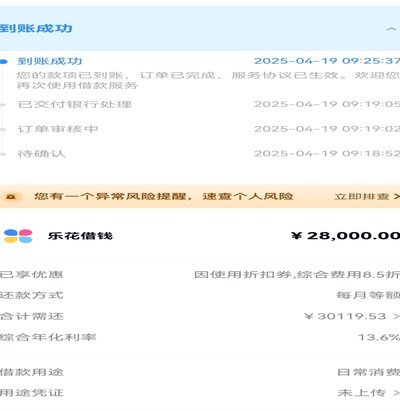This screenshot has height=411, width=400.
Task: Click the 每月等额 repayment value
Action: (368, 295)
